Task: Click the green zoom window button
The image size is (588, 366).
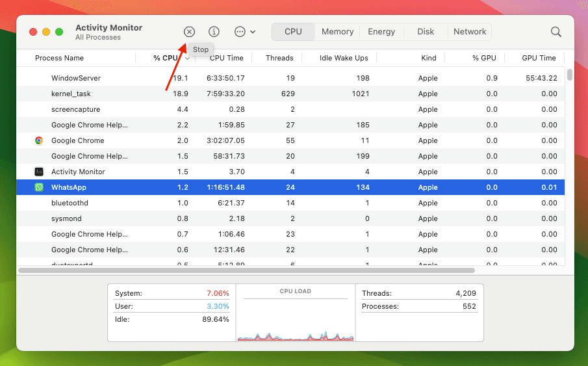Action: coord(59,32)
